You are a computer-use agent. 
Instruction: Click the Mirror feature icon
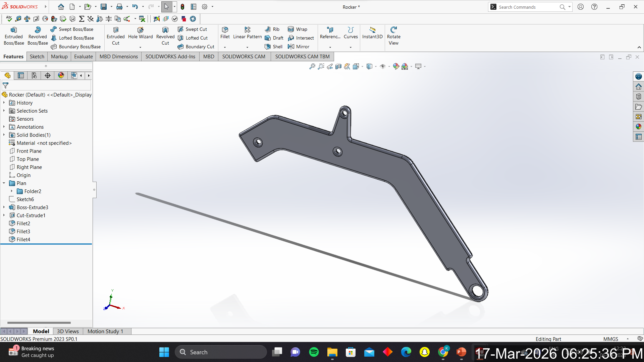click(x=291, y=47)
